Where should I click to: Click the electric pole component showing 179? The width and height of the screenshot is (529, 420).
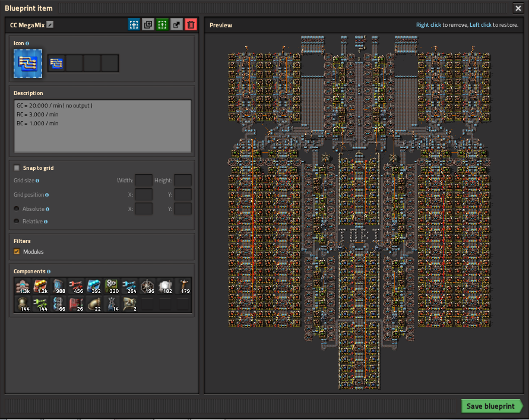tap(183, 286)
